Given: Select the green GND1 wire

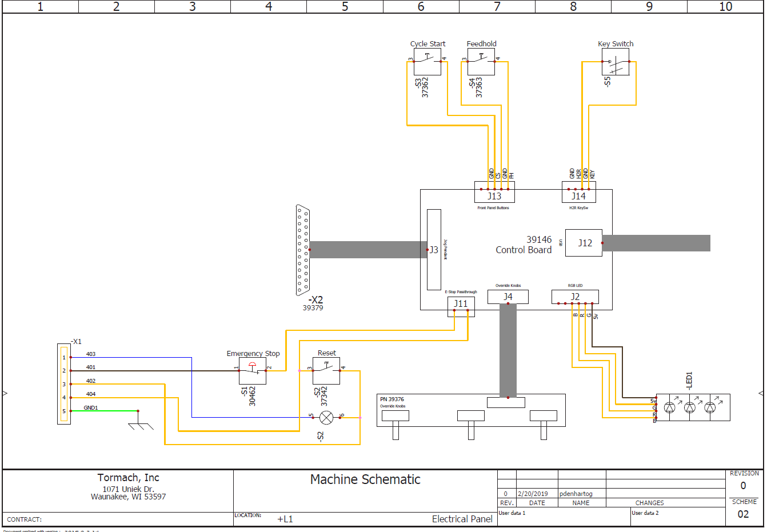Looking at the screenshot, I should 103,411.
